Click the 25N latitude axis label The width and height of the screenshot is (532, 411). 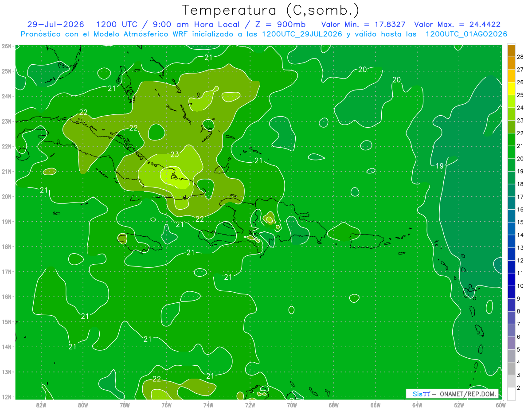[x=6, y=71]
